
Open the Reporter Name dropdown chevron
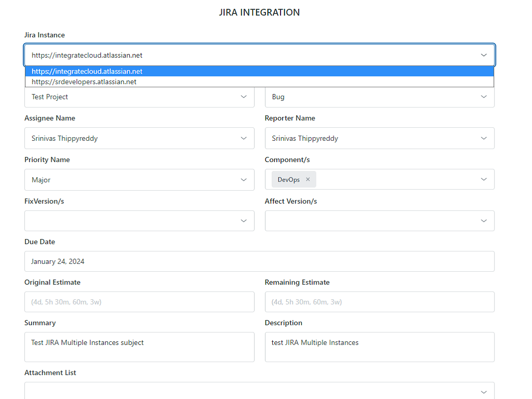(483, 138)
